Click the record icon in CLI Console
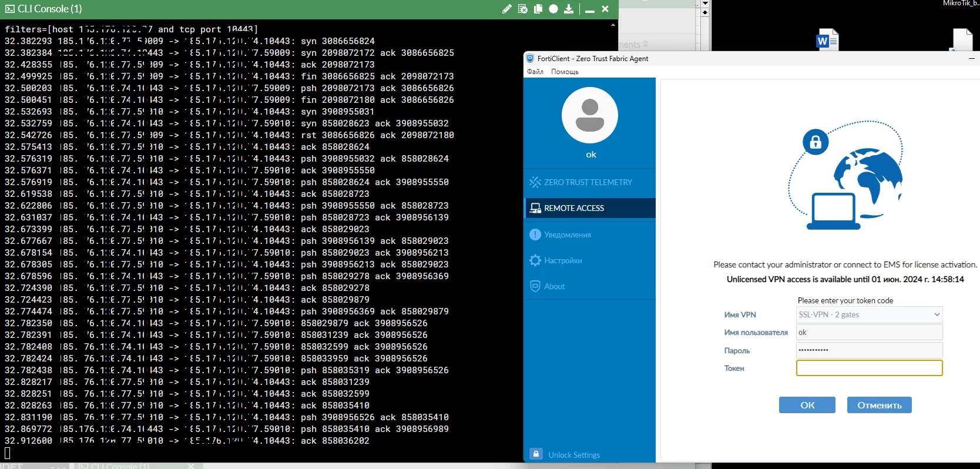 pyautogui.click(x=553, y=9)
